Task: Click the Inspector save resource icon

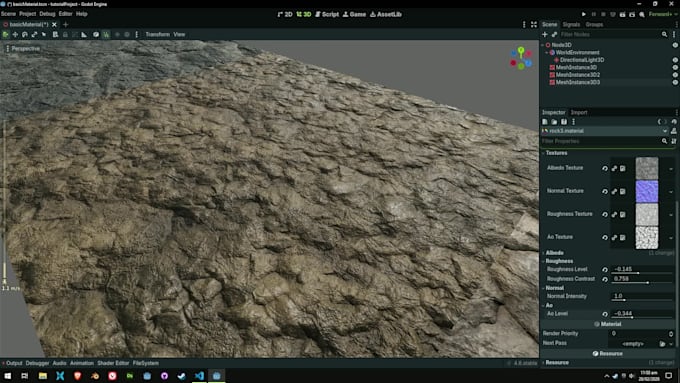Action: point(564,122)
